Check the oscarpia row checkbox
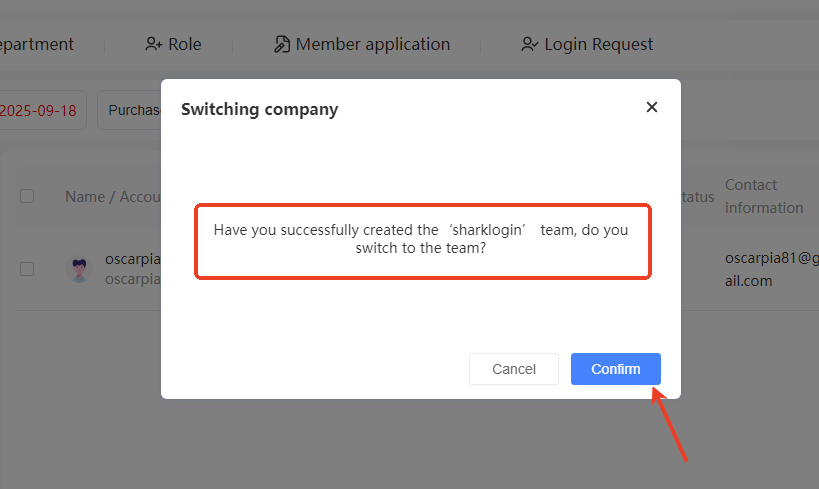819x489 pixels. click(27, 269)
